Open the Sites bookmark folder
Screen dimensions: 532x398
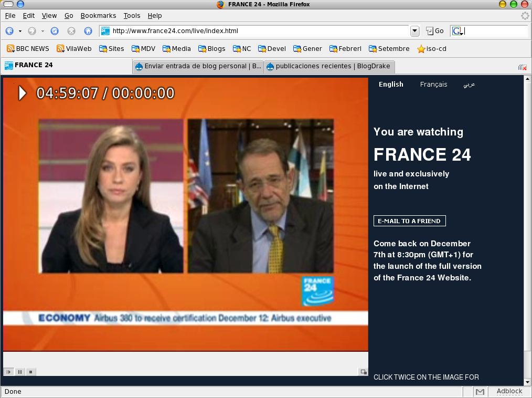112,48
